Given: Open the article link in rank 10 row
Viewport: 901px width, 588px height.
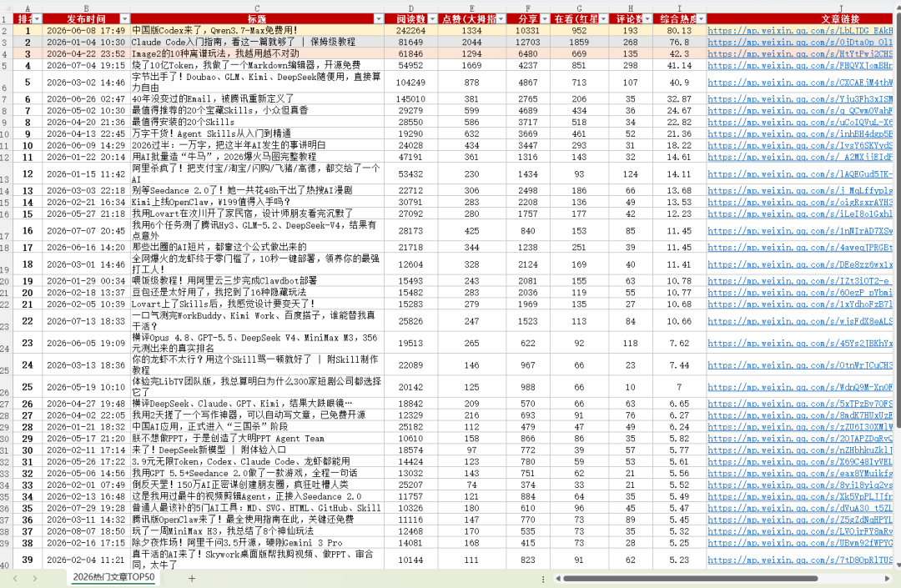Looking at the screenshot, I should click(800, 145).
